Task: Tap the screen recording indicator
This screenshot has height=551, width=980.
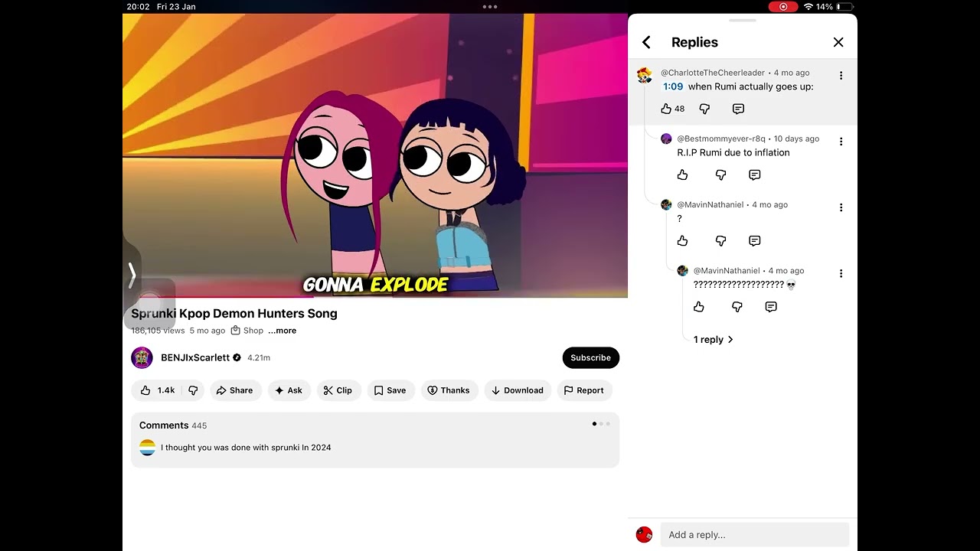Action: coord(783,7)
